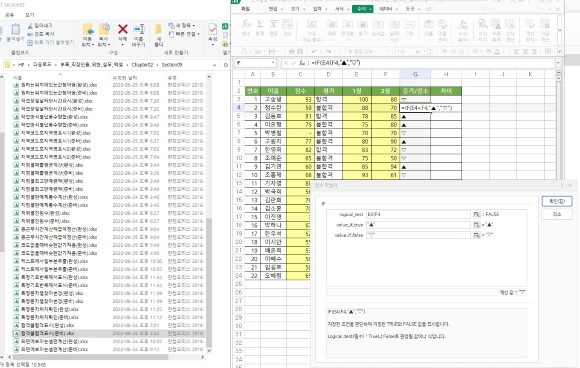
Task: Click the undo arrow in the spreadsheet quick toolbar
Action: (x=314, y=51)
